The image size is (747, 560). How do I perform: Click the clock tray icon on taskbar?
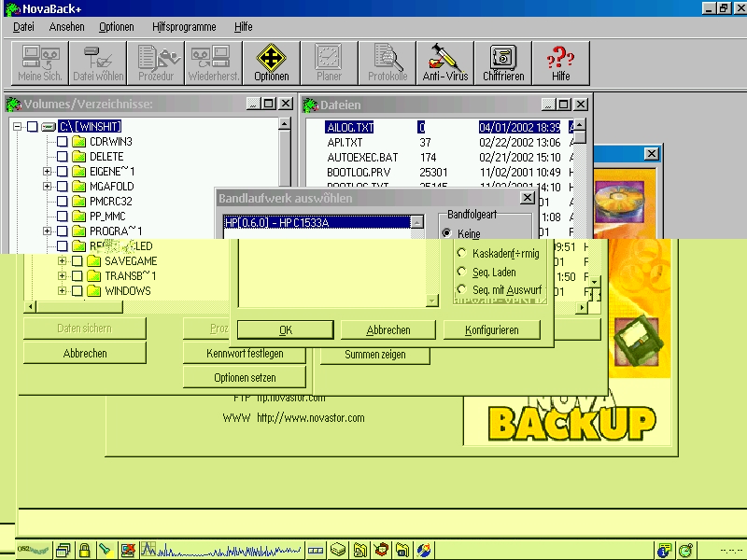(685, 551)
